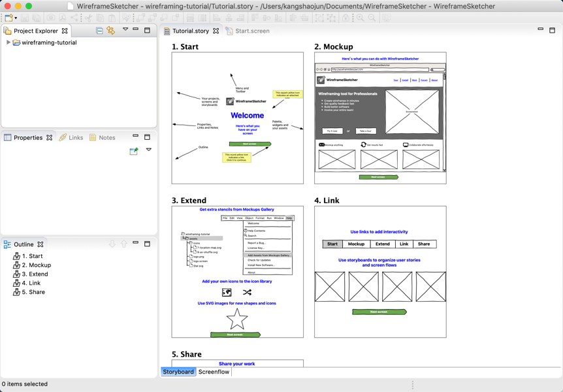This screenshot has width=563, height=392.
Task: Open the Properties panel view menu triangle
Action: point(149,150)
